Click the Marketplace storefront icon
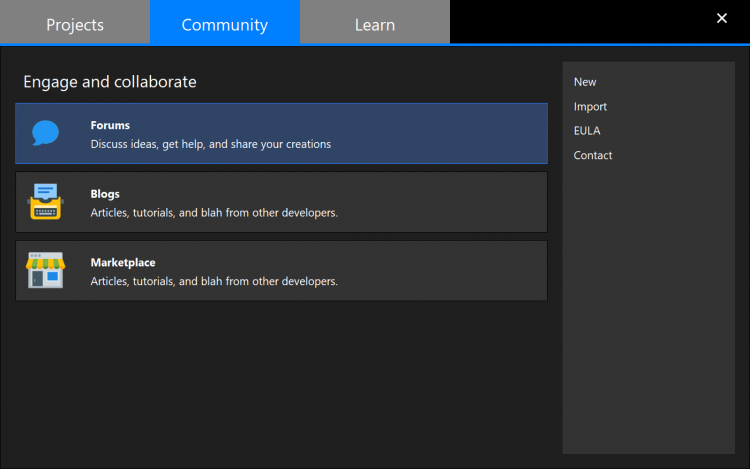750x469 pixels. click(45, 270)
